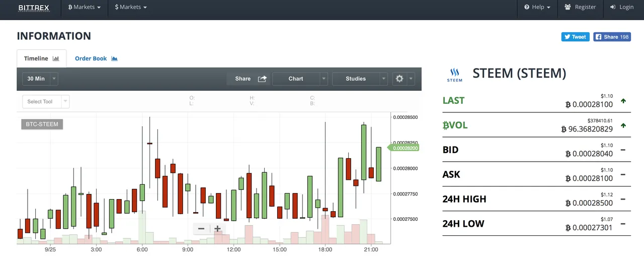Tweet this market page
Viewport: 644px width, 258px height.
(575, 37)
